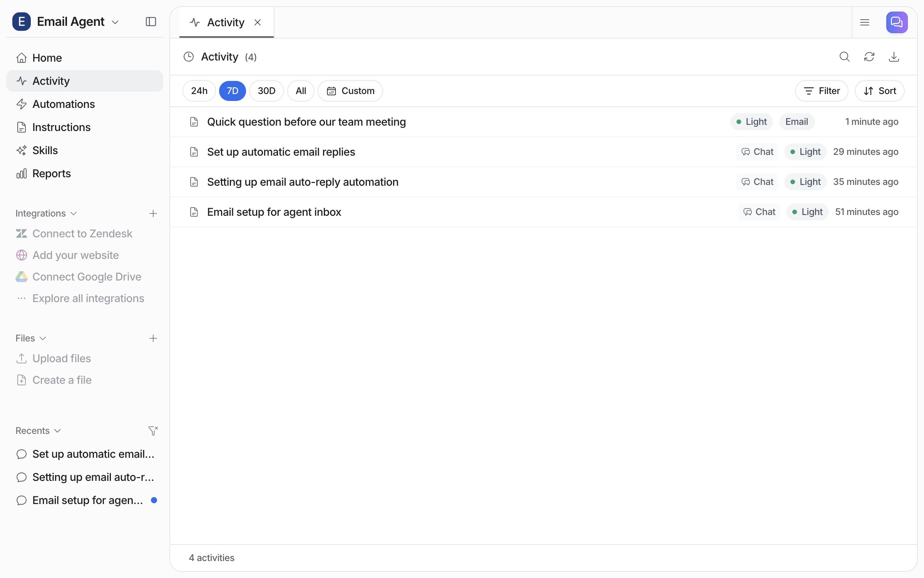Refresh the activity list
The height and width of the screenshot is (578, 924).
click(869, 57)
